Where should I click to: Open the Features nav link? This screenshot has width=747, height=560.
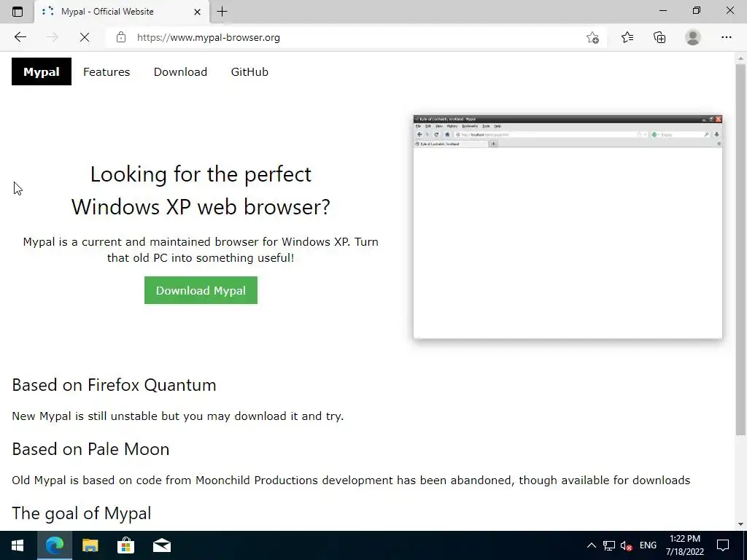(107, 72)
